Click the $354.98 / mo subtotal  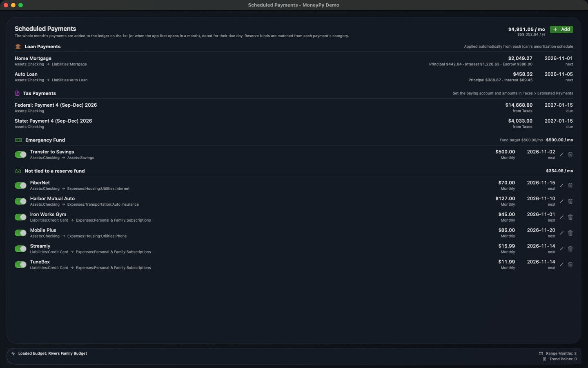pyautogui.click(x=559, y=171)
